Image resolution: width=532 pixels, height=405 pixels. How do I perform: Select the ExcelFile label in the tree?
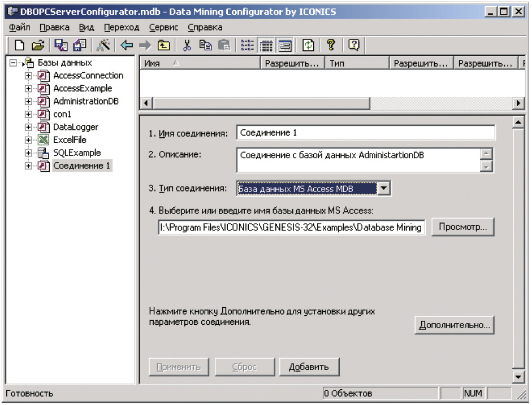click(x=70, y=140)
